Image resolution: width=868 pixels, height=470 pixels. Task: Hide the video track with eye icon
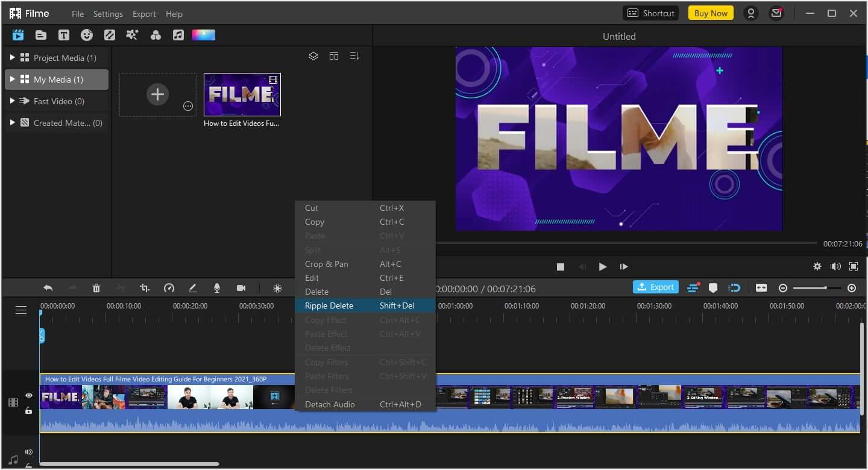(x=28, y=395)
